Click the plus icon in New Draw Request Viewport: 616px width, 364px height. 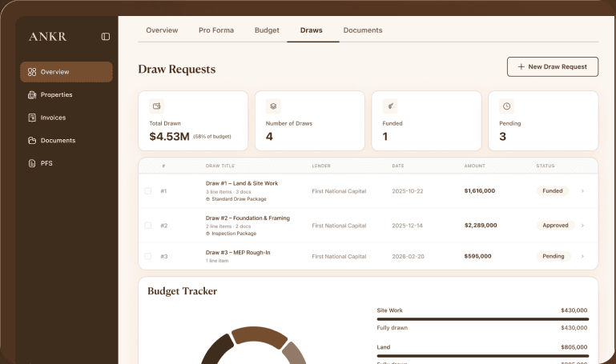(521, 66)
